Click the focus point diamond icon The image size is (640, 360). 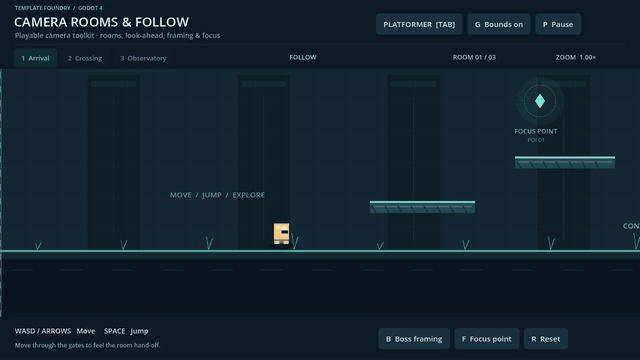[540, 100]
